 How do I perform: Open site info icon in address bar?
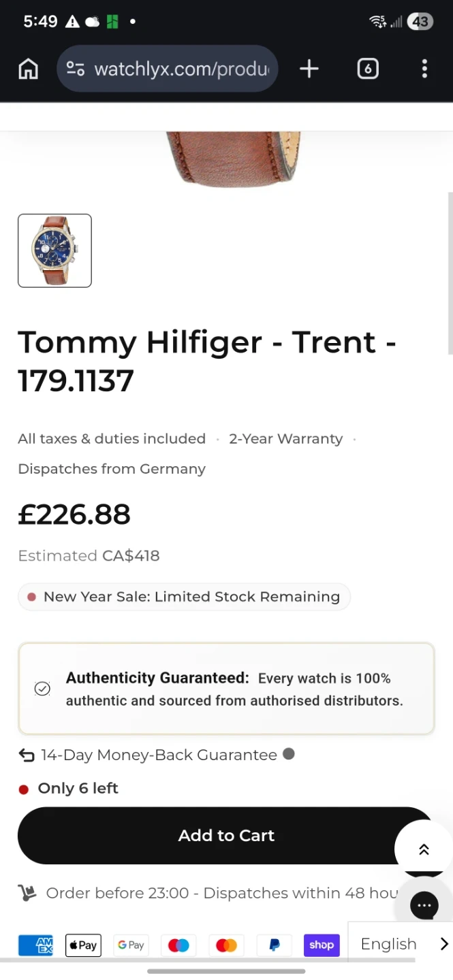[76, 69]
